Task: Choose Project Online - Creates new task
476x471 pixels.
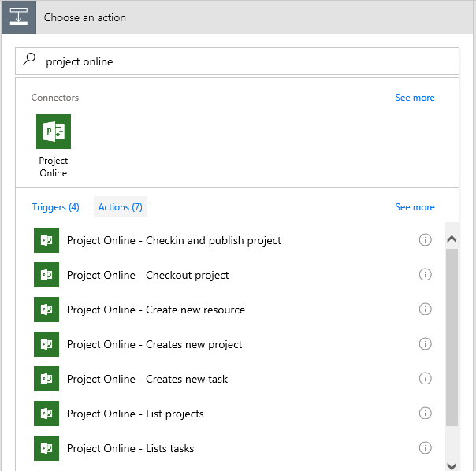Action: point(147,379)
